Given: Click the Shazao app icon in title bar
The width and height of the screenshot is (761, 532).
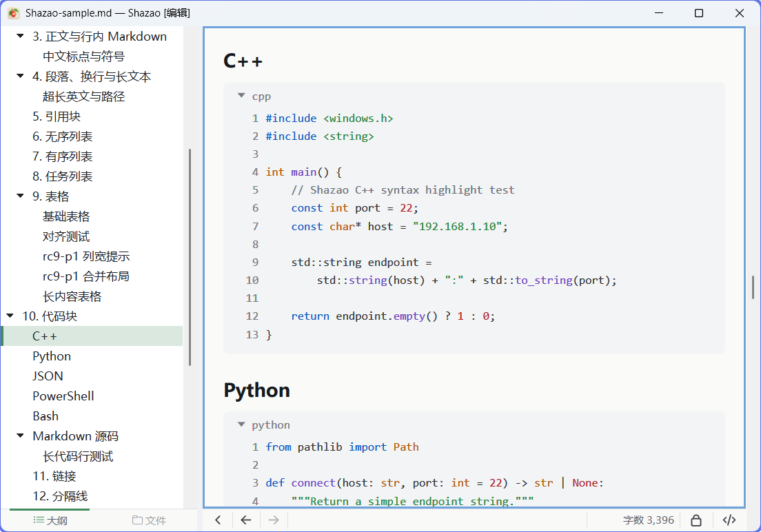Looking at the screenshot, I should (x=14, y=13).
